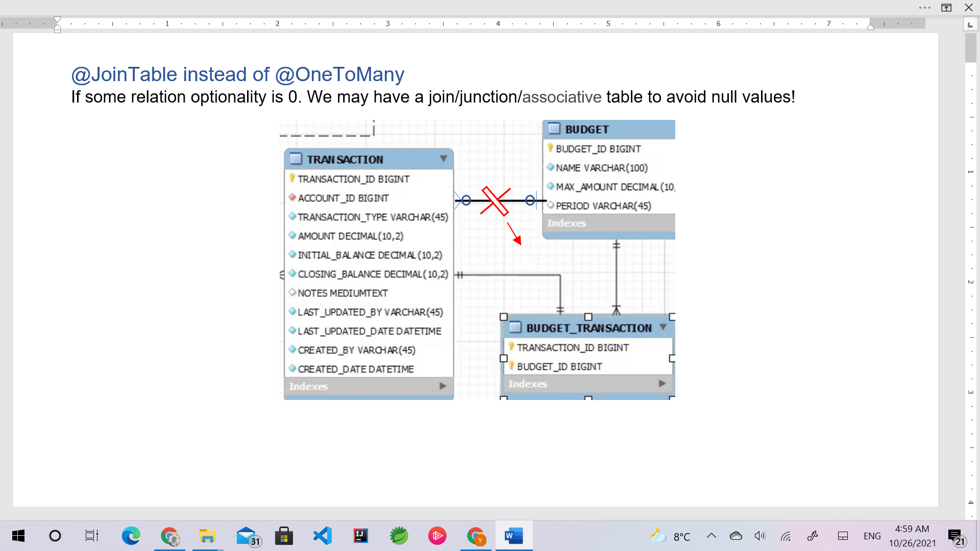Click the Windows Start button
The width and height of the screenshot is (980, 551).
pyautogui.click(x=17, y=536)
